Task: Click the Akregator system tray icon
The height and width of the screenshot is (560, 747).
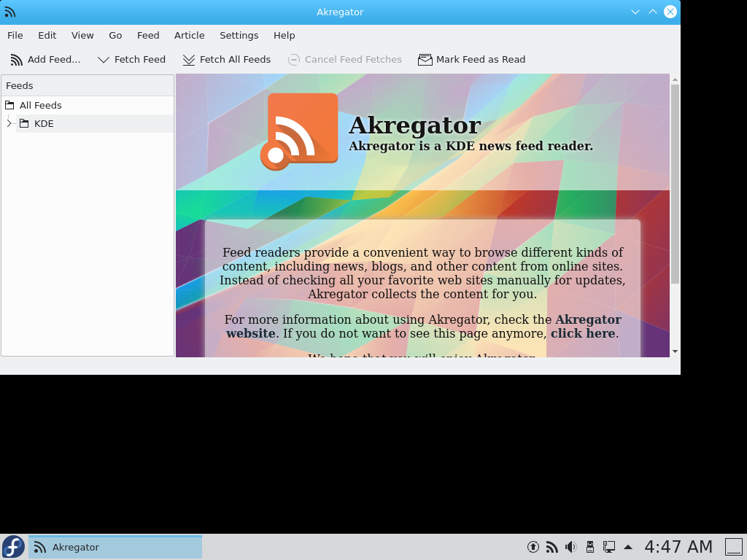Action: (552, 547)
